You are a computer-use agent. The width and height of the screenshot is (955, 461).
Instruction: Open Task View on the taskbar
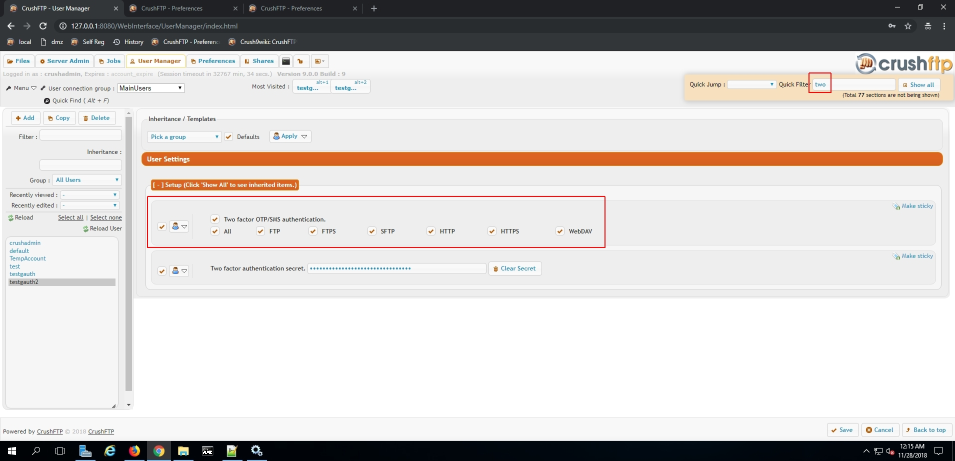pos(60,451)
